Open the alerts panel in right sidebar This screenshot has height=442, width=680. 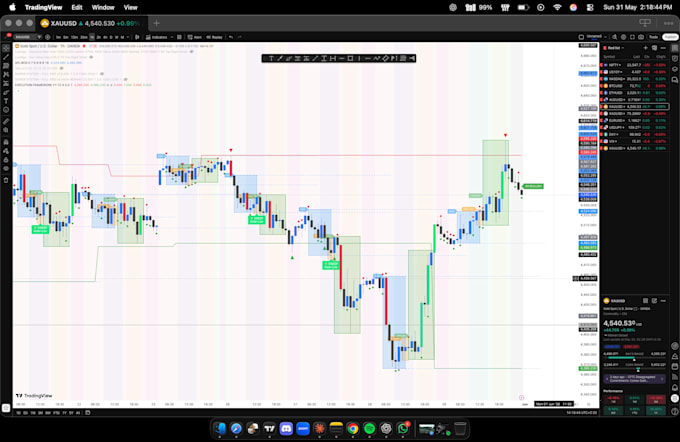(675, 58)
